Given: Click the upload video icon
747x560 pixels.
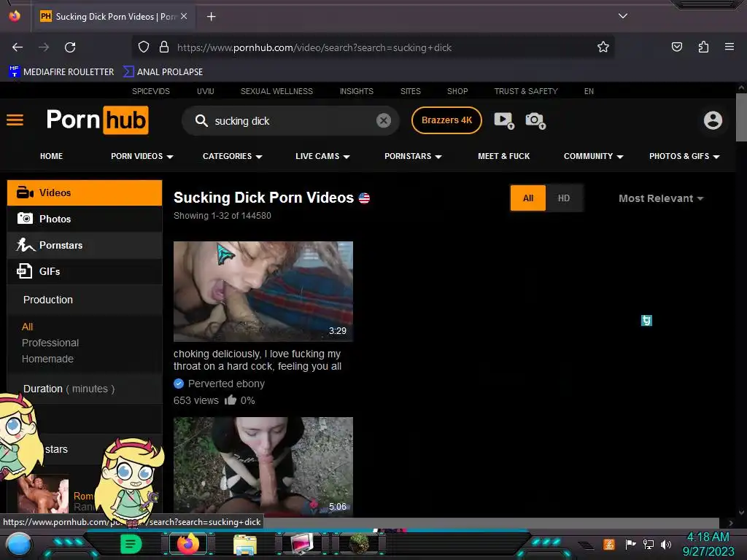Looking at the screenshot, I should (504, 120).
